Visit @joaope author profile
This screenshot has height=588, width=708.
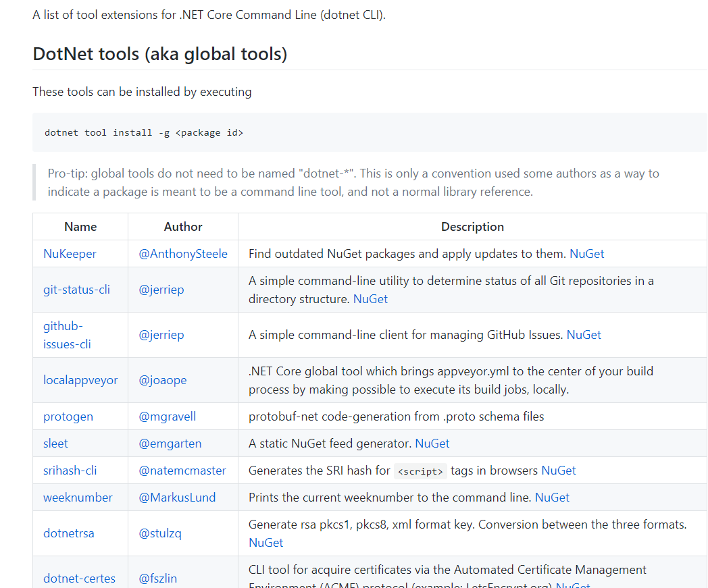tap(163, 380)
